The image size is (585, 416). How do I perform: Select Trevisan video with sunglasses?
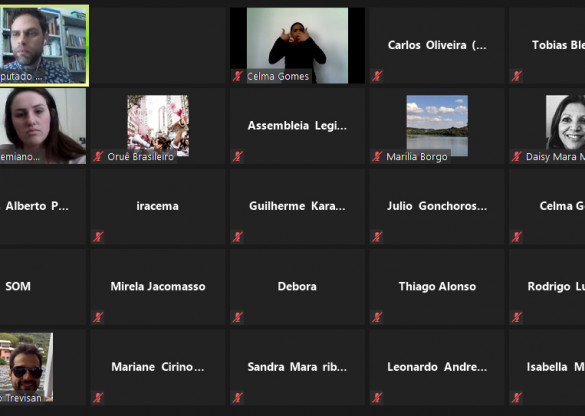(26, 367)
